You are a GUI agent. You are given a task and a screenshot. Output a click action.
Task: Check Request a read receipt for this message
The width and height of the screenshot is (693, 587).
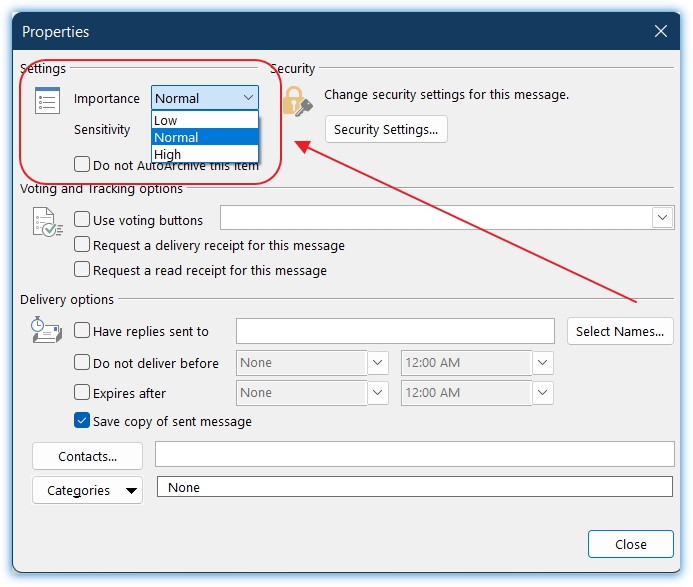82,269
